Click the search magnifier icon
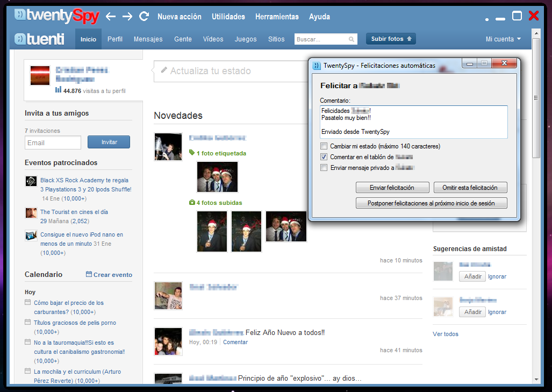The width and height of the screenshot is (552, 392). [352, 39]
